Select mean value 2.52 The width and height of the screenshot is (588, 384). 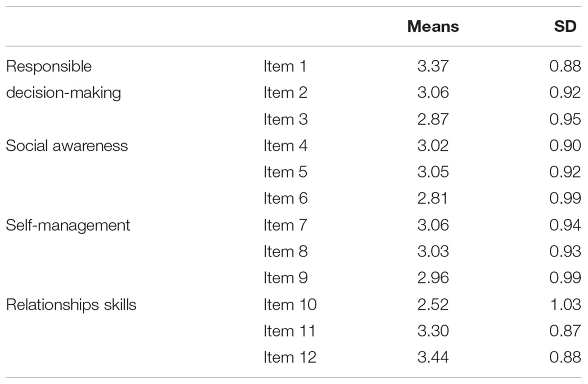pos(433,305)
